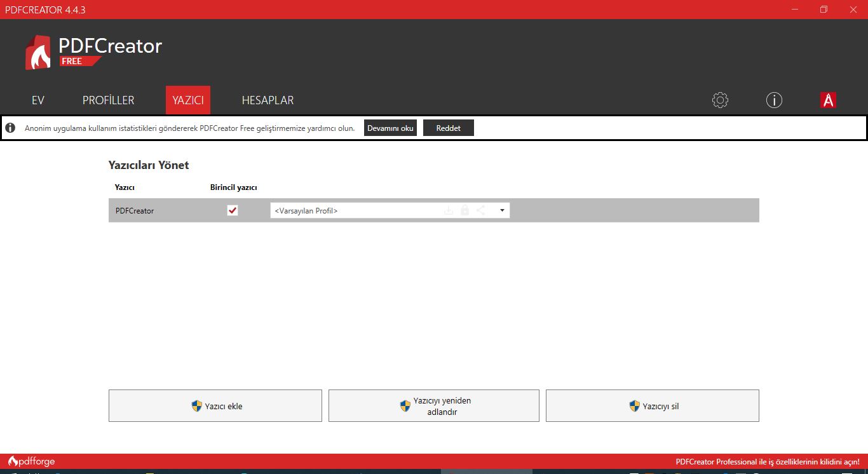Click the Yazıcıları Yönet heading
Screen dimensions: 868x474
[149, 165]
